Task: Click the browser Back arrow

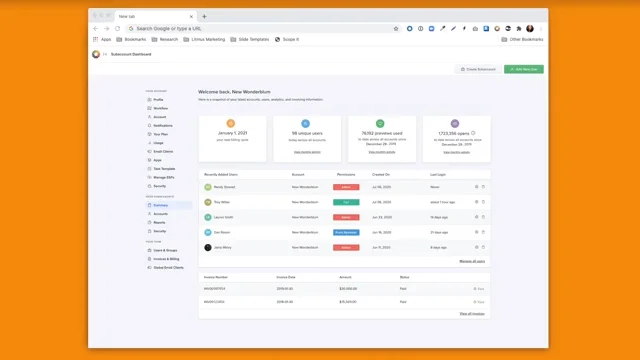Action: click(96, 29)
